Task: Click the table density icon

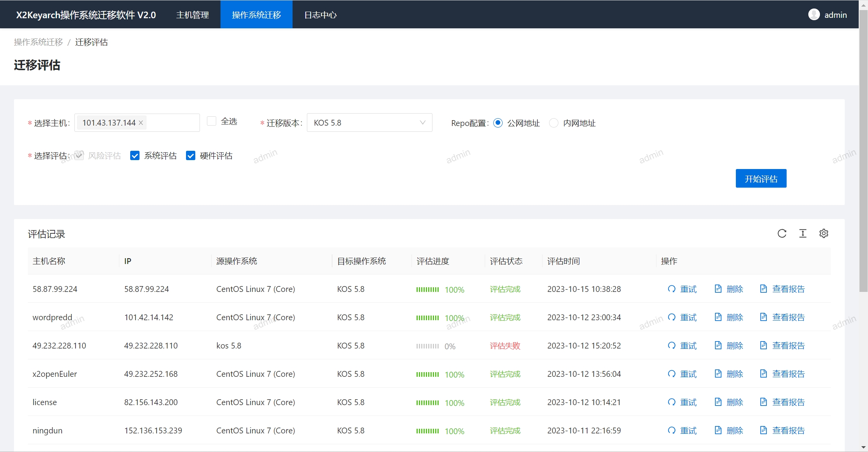Action: [803, 233]
